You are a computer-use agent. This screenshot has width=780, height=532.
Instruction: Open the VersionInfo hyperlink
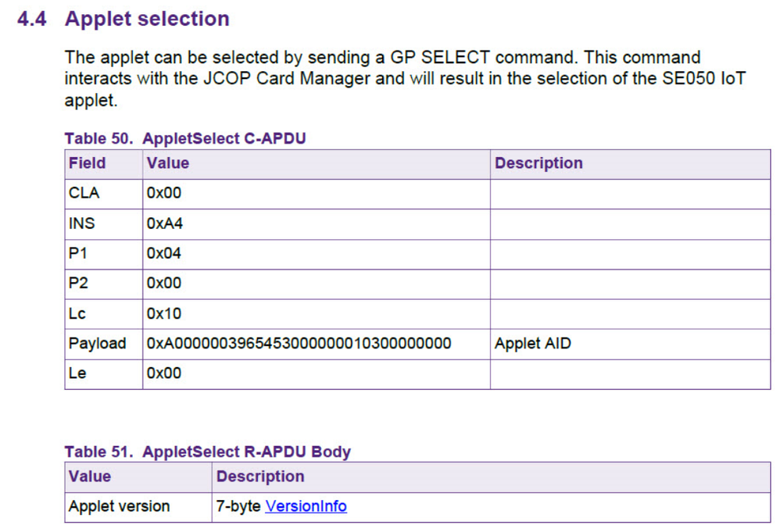pos(306,506)
